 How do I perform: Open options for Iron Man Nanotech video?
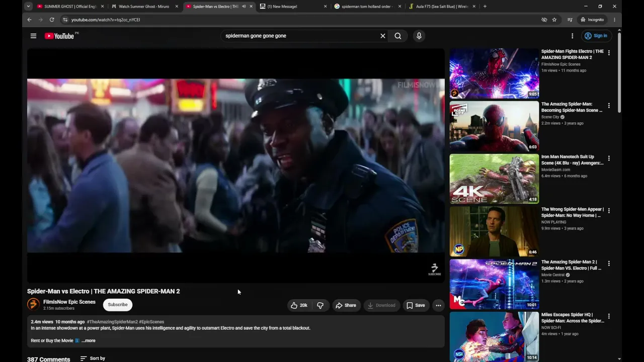(x=609, y=158)
